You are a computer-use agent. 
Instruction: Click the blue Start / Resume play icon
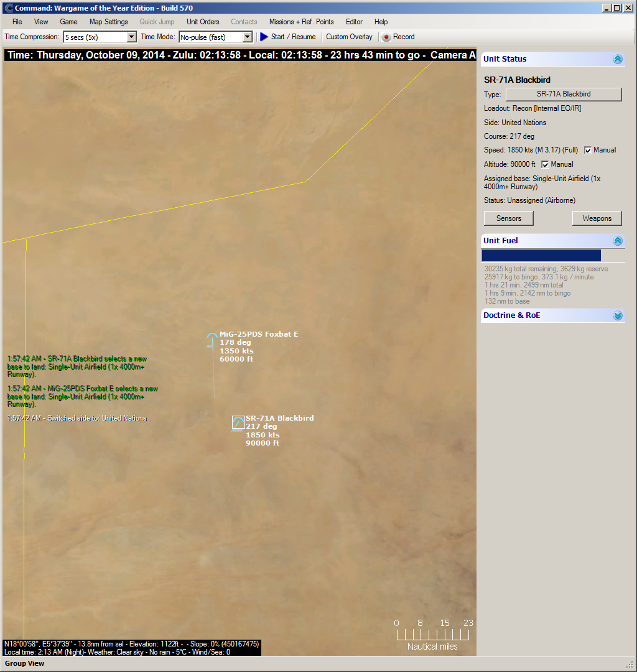264,37
